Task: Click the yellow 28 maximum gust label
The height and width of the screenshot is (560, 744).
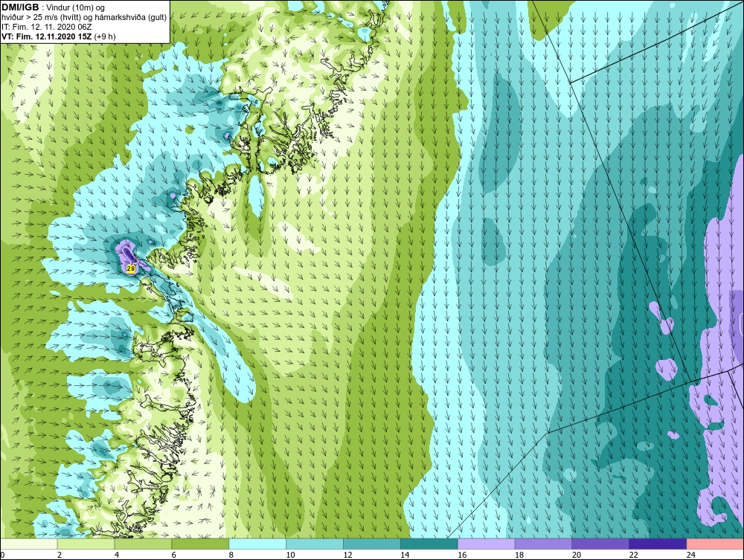Action: [x=131, y=269]
